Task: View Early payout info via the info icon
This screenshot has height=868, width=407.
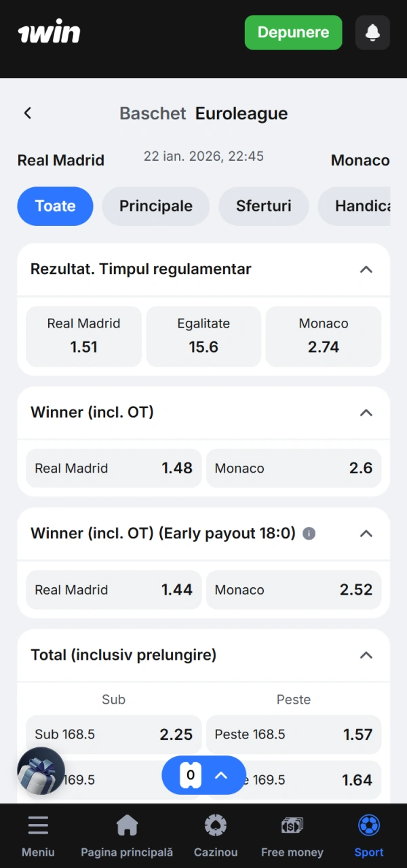Action: pyautogui.click(x=308, y=534)
